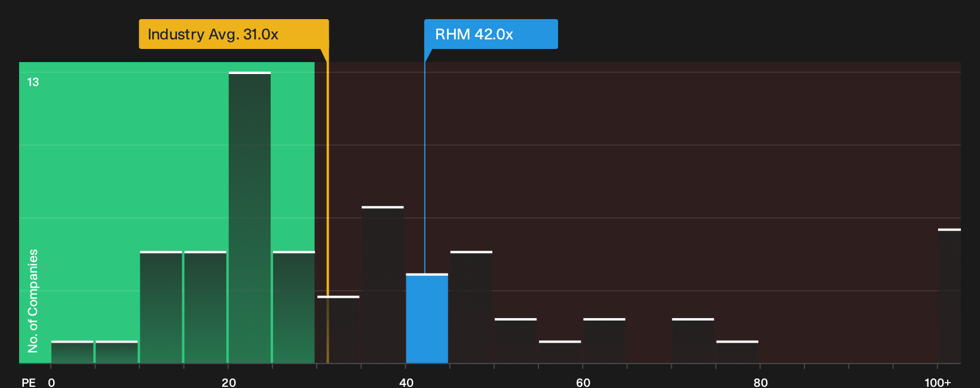
Task: Click the bar for PE 25-30
Action: pyautogui.click(x=294, y=307)
